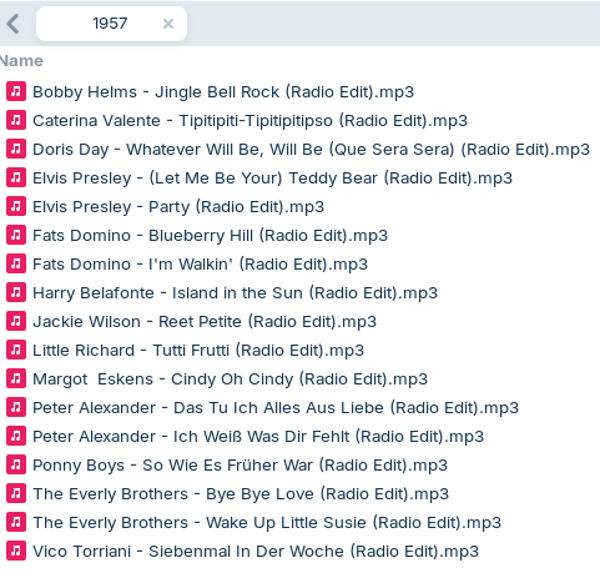Screen dimensions: 600x578
Task: Select 'Peter Alexander - Ich Weiß Was Dir Fehlt'
Action: pyautogui.click(x=258, y=436)
